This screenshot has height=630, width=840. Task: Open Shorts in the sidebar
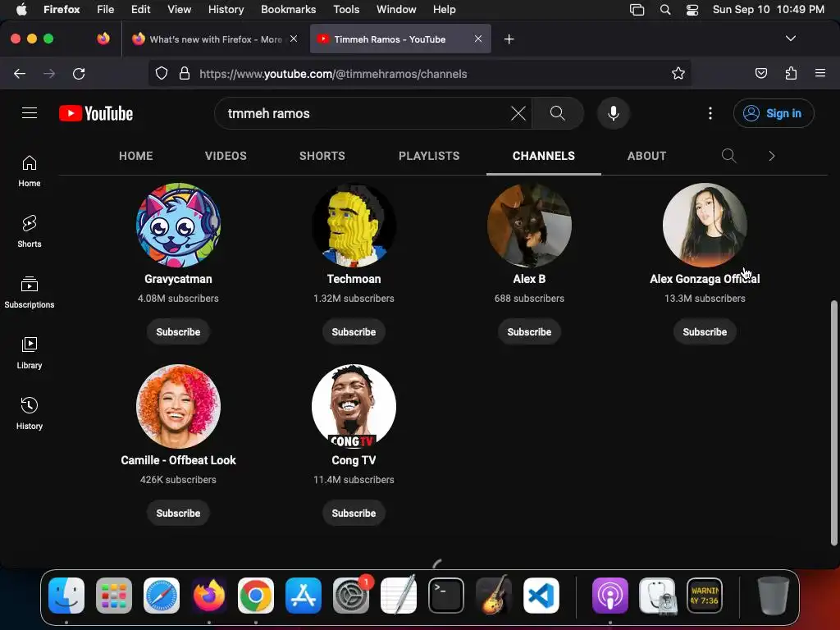pos(30,231)
